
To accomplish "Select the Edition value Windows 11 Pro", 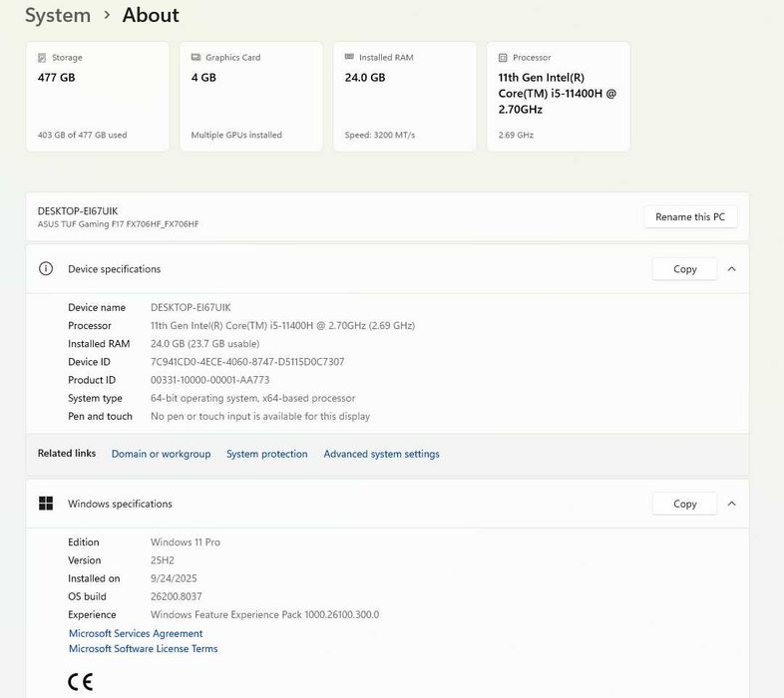I will pos(185,542).
